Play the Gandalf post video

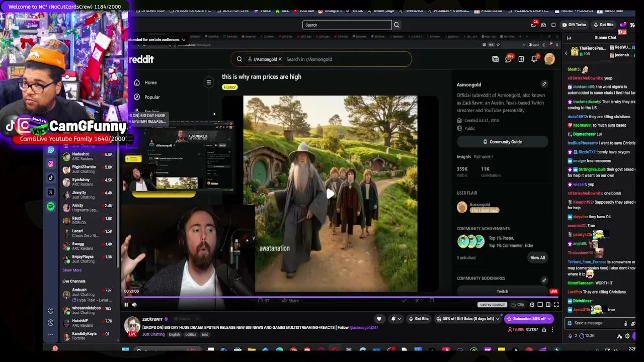pos(330,194)
